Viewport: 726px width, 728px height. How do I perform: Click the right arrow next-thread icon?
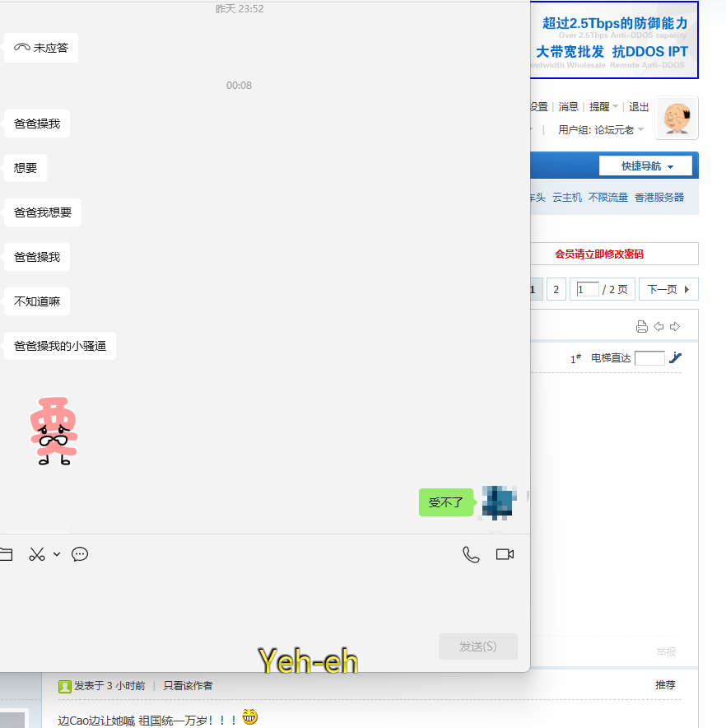pyautogui.click(x=675, y=327)
